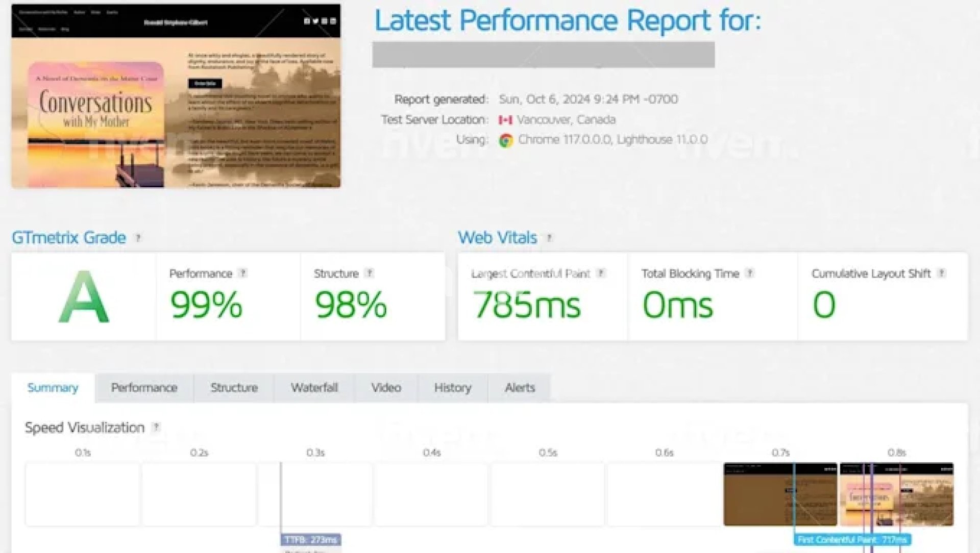Click the Chrome browser icon
The image size is (980, 553).
click(506, 140)
